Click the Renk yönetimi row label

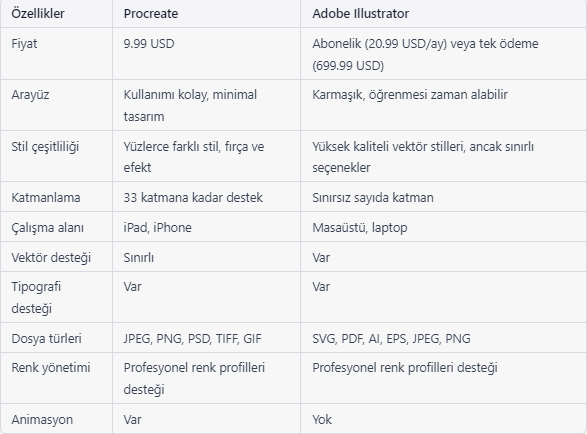[51, 368]
